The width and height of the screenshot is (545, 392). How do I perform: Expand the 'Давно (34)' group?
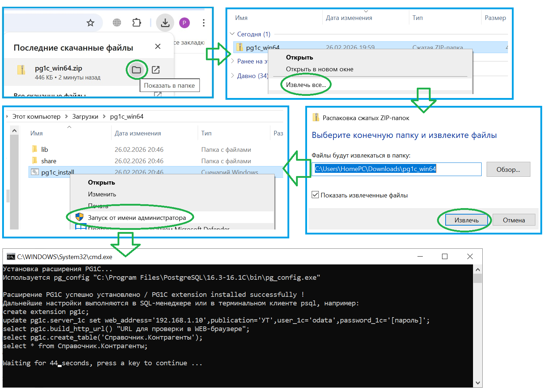[232, 76]
